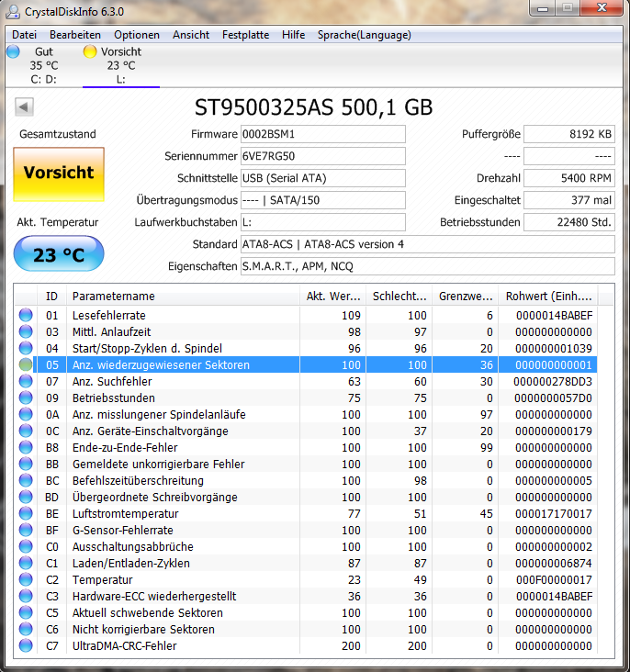The width and height of the screenshot is (630, 672).
Task: Click status orb of Gemeldete unkorrigierbare Fehler row
Action: click(x=26, y=464)
